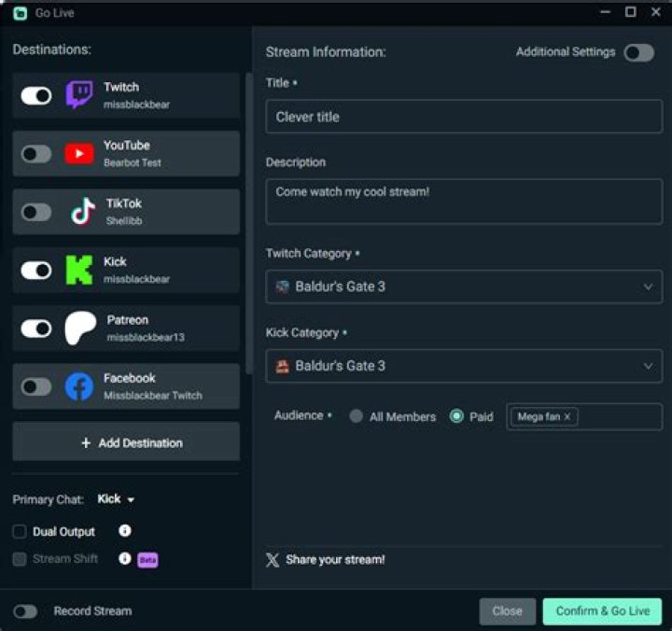Click the missblackbear13 Patreon account name

(146, 337)
